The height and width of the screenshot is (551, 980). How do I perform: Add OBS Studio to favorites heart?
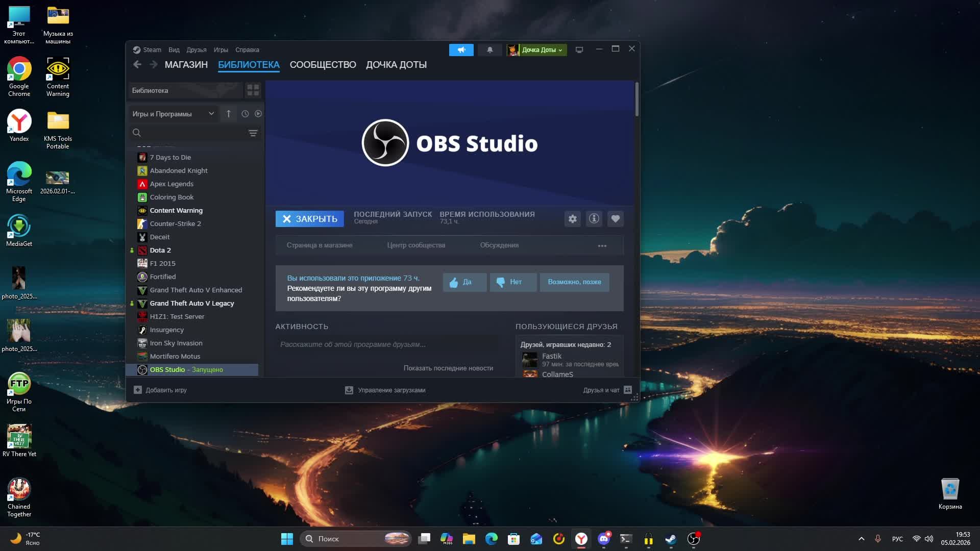[x=615, y=219]
